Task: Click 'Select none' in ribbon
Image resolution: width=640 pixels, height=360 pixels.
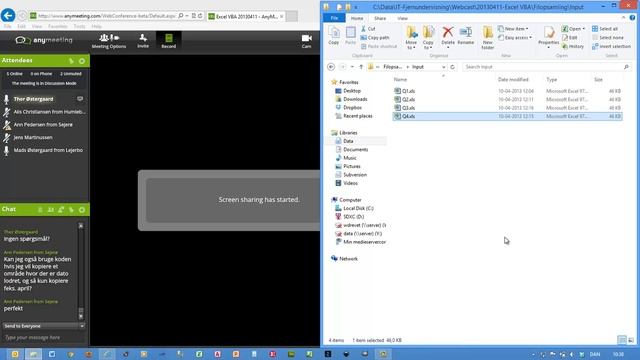Action: (608, 38)
